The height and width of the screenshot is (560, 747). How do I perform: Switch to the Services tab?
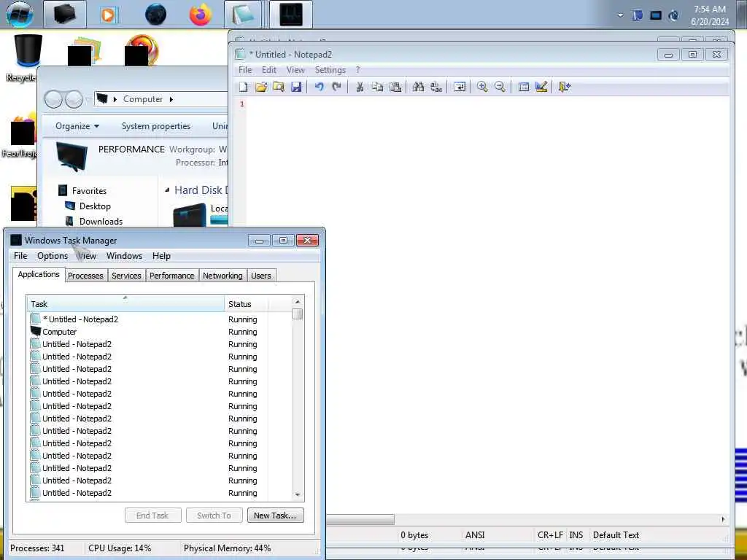(126, 276)
